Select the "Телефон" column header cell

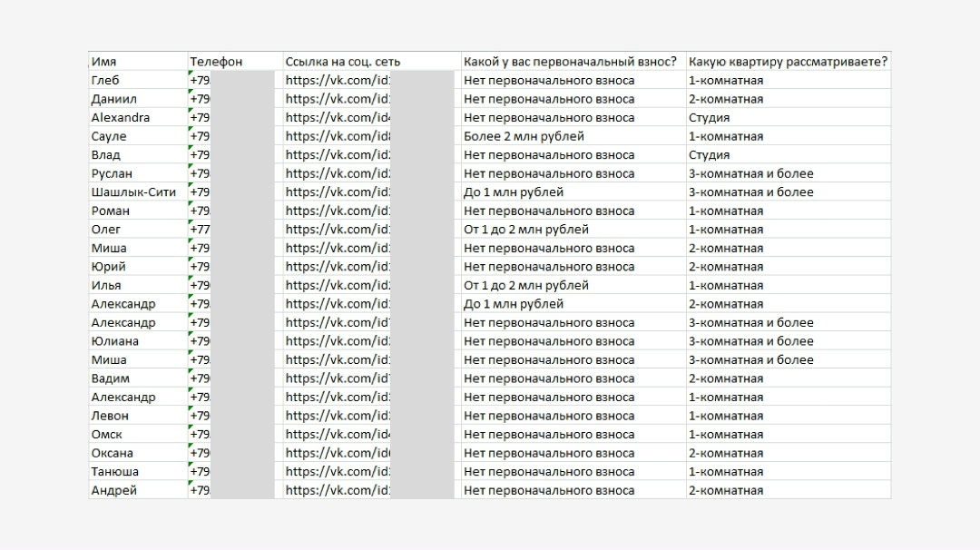(x=216, y=62)
